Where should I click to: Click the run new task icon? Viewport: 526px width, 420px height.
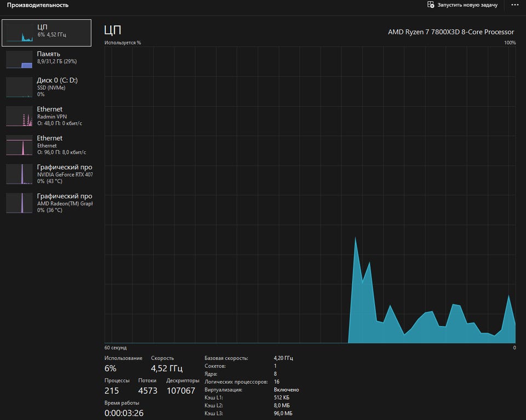tap(431, 5)
